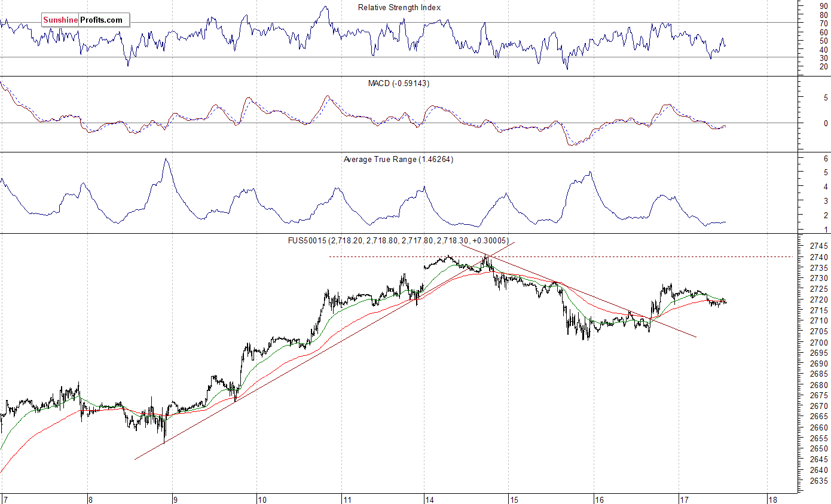The height and width of the screenshot is (504, 831).
Task: Click the SunshineProfits.com logo
Action: coord(85,20)
